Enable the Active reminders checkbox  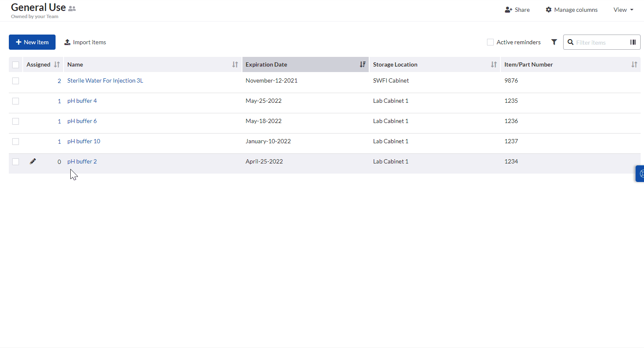[490, 42]
